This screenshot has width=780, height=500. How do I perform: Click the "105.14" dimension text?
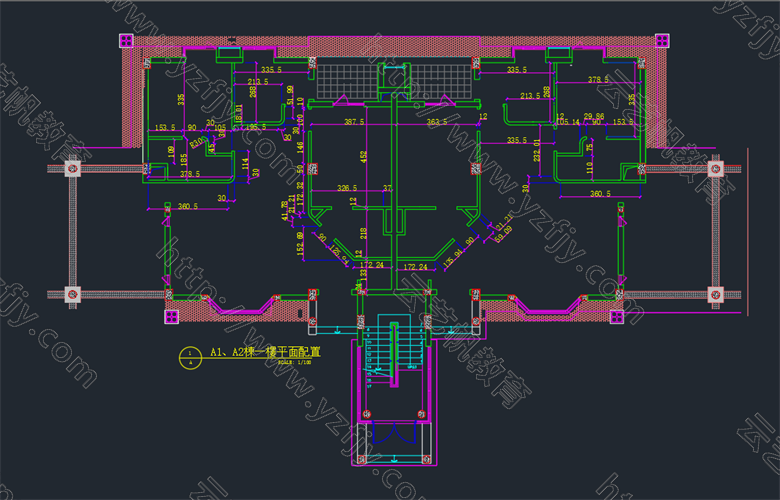click(567, 122)
